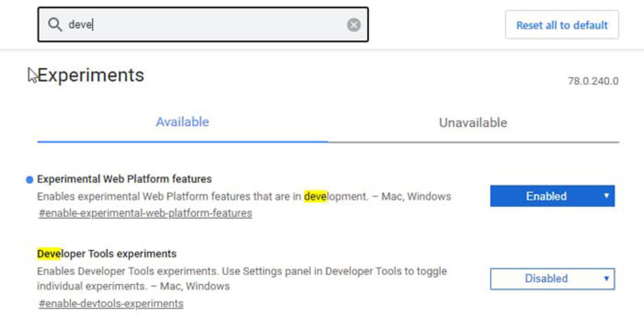The height and width of the screenshot is (318, 644).
Task: Click the highlighted "deve" in development
Action: coord(315,196)
